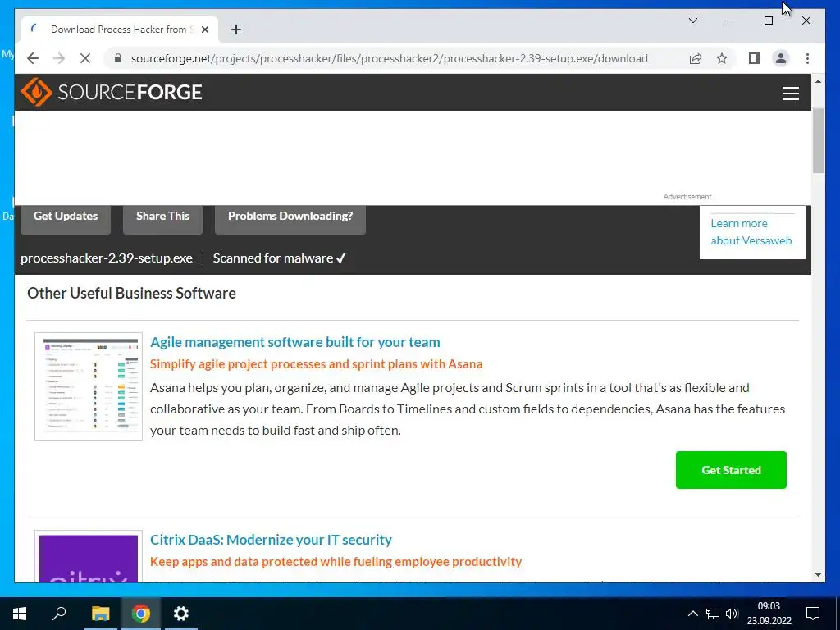Open the network tray icon
Image resolution: width=840 pixels, height=630 pixels.
[x=713, y=614]
